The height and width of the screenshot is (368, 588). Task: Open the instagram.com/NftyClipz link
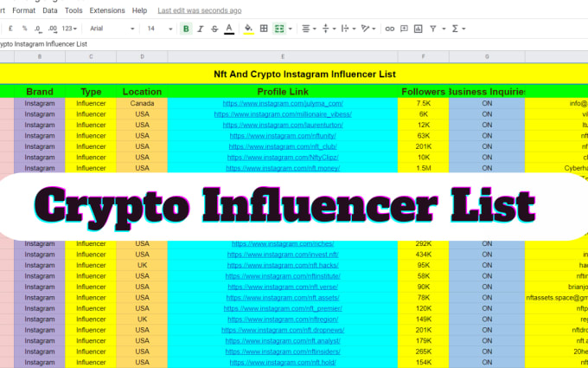pyautogui.click(x=283, y=158)
